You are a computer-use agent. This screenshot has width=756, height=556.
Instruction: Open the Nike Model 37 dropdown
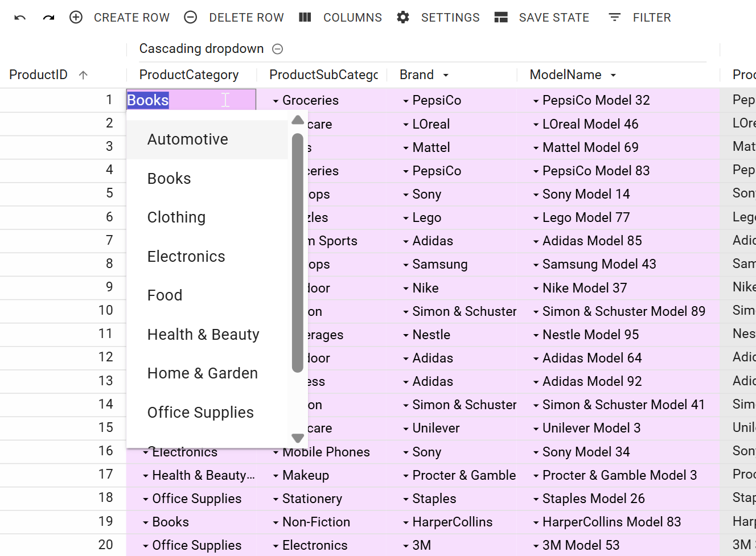[536, 289]
